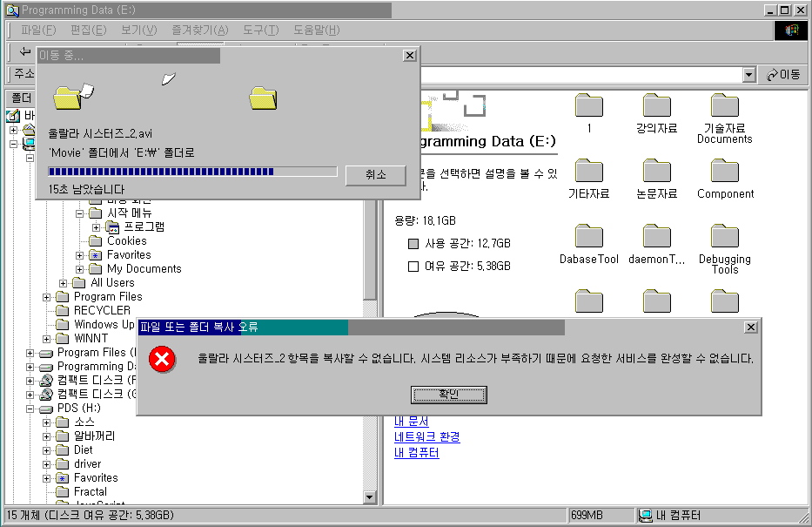
Task: Open the folder named 1
Action: (x=589, y=106)
